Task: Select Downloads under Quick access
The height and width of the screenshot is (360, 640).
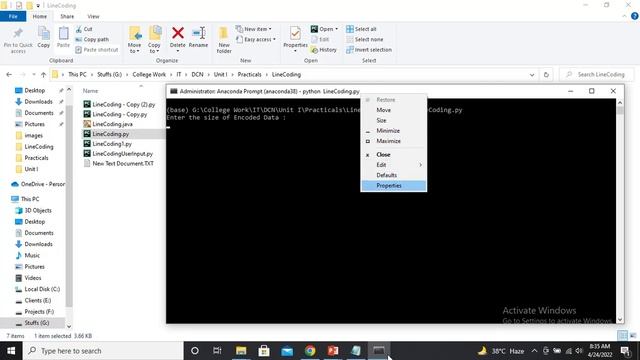Action: (38, 102)
